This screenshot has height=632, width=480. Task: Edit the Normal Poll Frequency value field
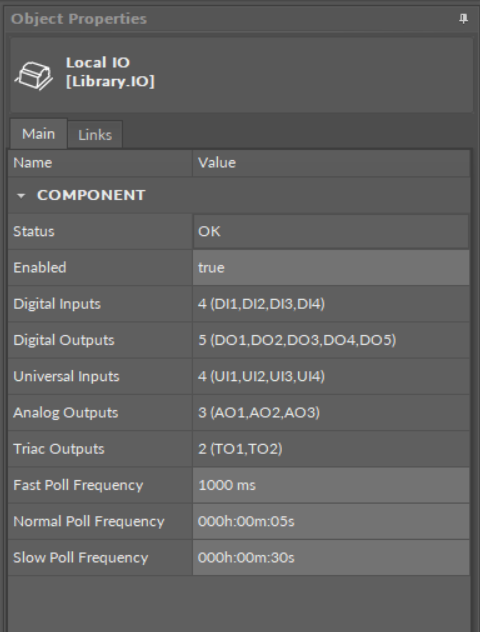[x=331, y=522]
